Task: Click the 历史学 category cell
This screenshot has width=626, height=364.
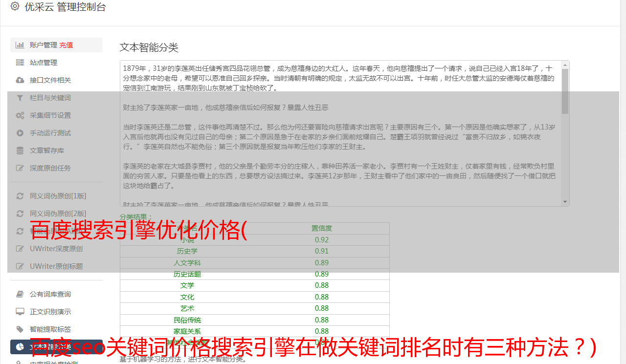Action: 187,251
